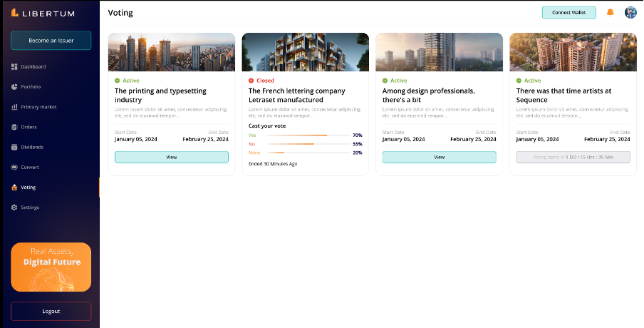The image size is (644, 328).
Task: Click the Dashboard grid icon
Action: [14, 67]
